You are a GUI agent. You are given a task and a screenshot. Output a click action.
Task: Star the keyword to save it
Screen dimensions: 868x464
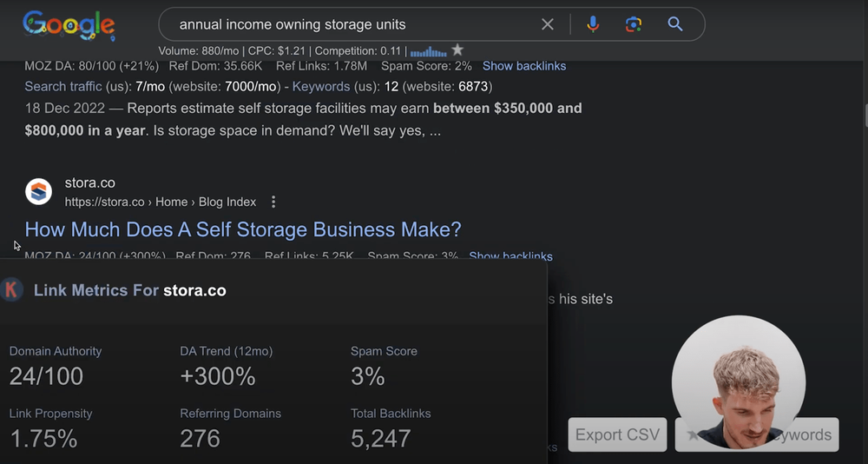(457, 50)
